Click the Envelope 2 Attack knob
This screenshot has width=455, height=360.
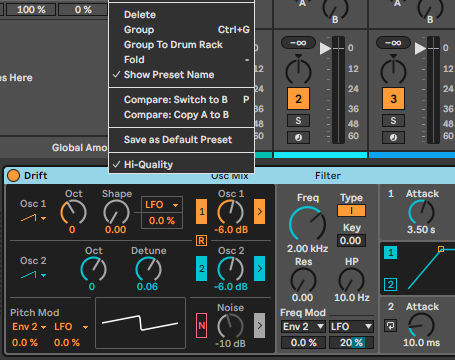[421, 325]
